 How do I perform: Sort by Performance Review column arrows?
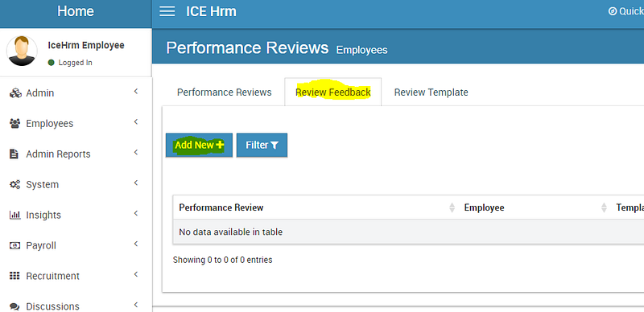coord(452,207)
